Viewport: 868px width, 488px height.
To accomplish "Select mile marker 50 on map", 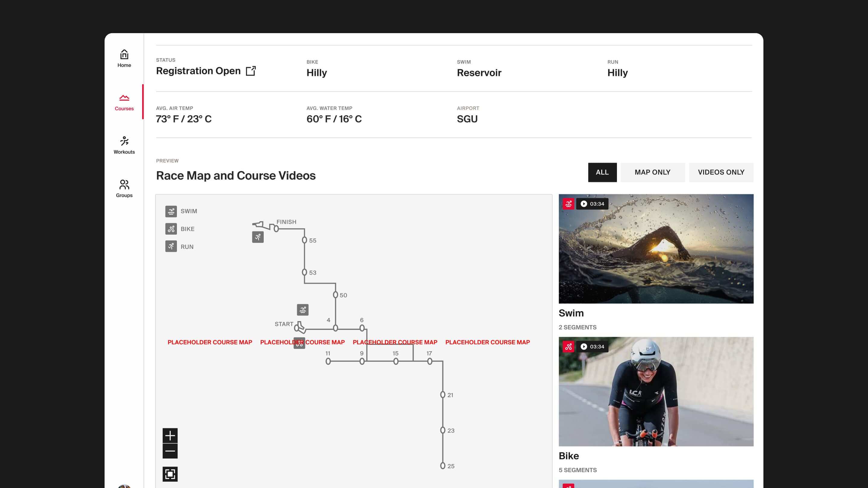I will 335,295.
